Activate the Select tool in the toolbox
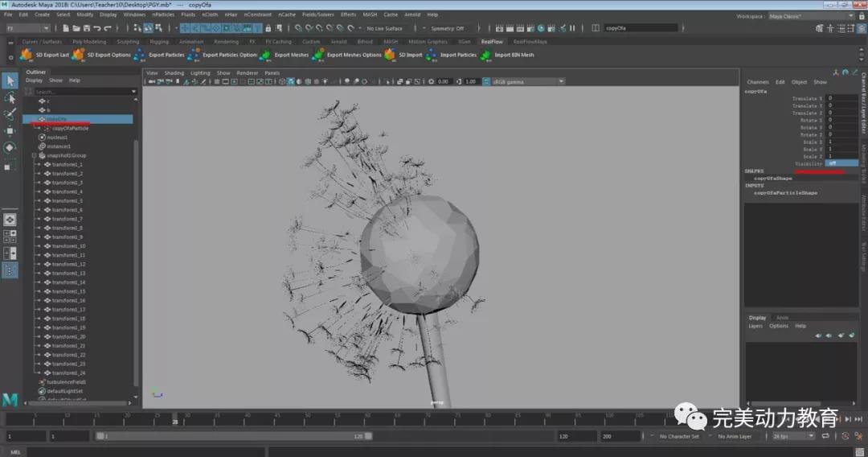 [10, 80]
